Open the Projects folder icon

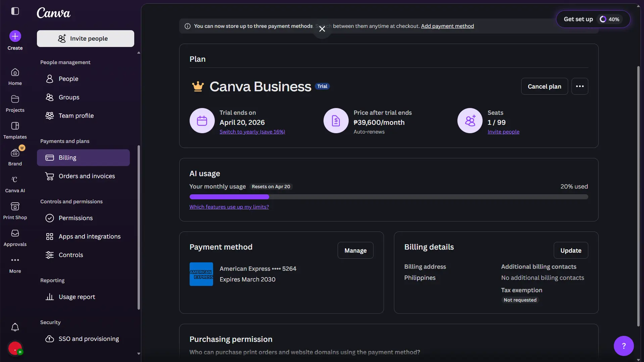(x=15, y=99)
